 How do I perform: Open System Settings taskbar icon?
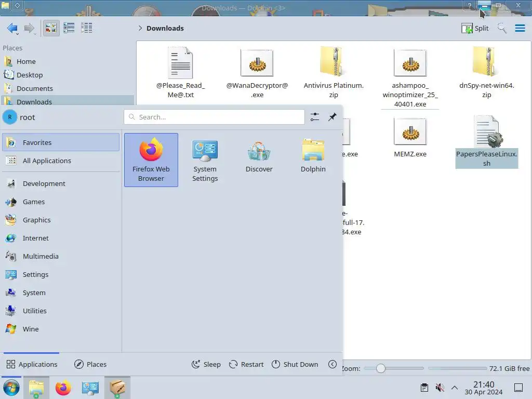pyautogui.click(x=90, y=388)
